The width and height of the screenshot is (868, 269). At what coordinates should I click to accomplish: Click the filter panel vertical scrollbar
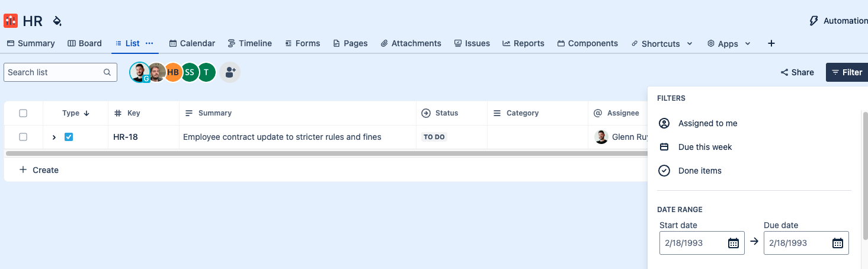point(865,175)
